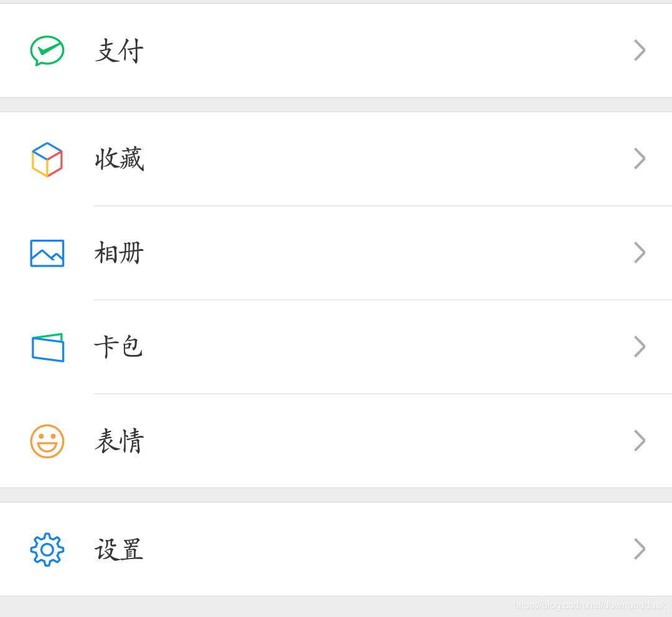
Task: Open 设置 with its disclosure arrow
Action: coord(640,549)
